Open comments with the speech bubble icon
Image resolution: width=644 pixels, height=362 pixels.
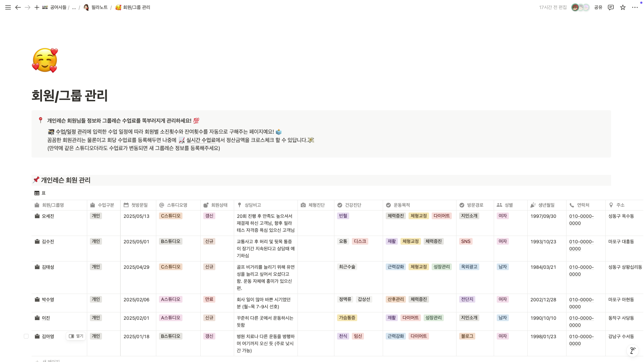(x=611, y=7)
